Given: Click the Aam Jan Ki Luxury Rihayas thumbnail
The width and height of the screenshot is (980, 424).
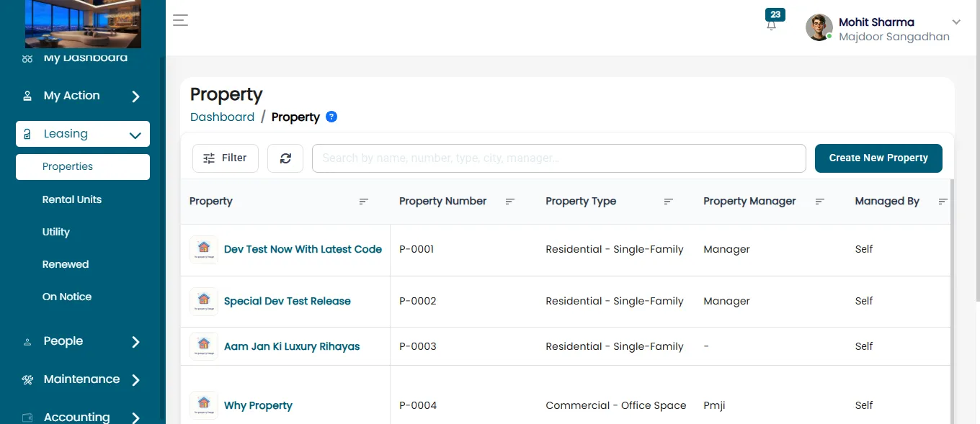Looking at the screenshot, I should (x=204, y=346).
